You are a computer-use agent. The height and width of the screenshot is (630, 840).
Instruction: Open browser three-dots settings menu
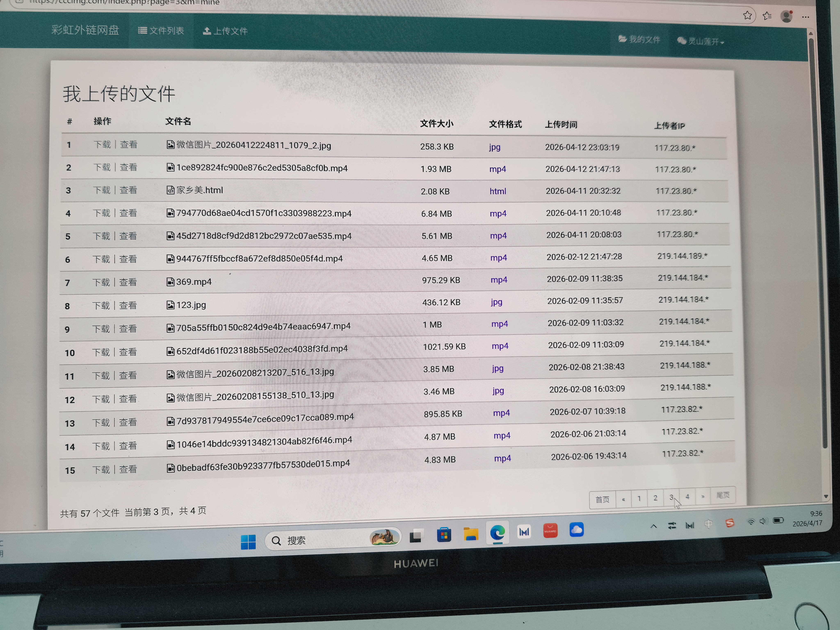pyautogui.click(x=805, y=17)
